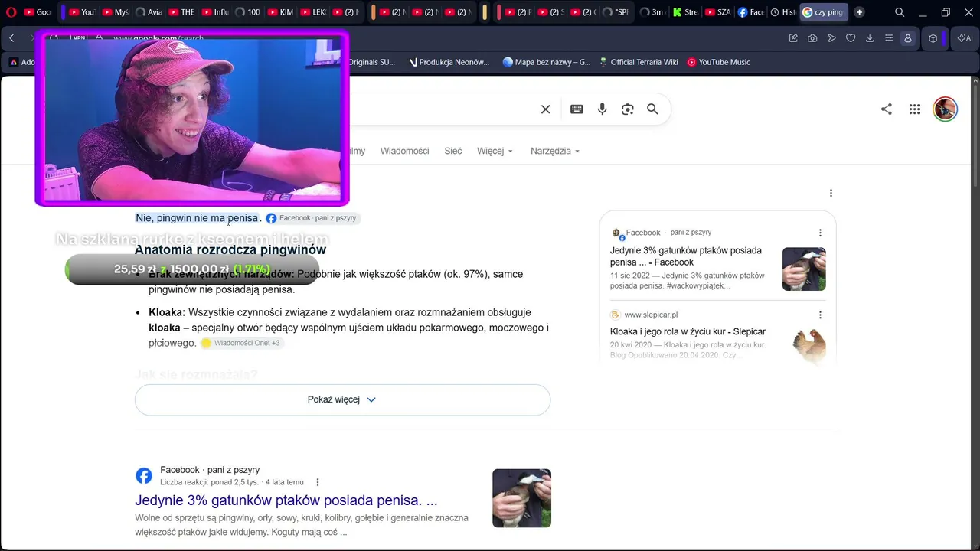This screenshot has width=980, height=551.
Task: Open the AI overview three-dot options
Action: (x=831, y=193)
